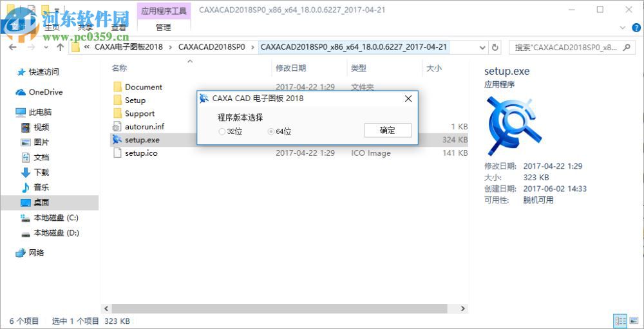Viewport: 644px width, 329px height.
Task: Select the setup.ico file name
Action: 141,153
